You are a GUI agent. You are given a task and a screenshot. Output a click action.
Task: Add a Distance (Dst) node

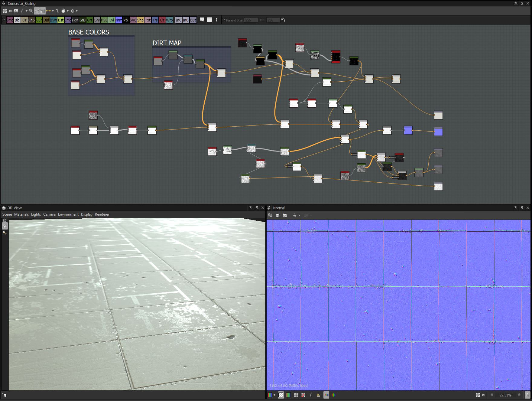[x=61, y=20]
